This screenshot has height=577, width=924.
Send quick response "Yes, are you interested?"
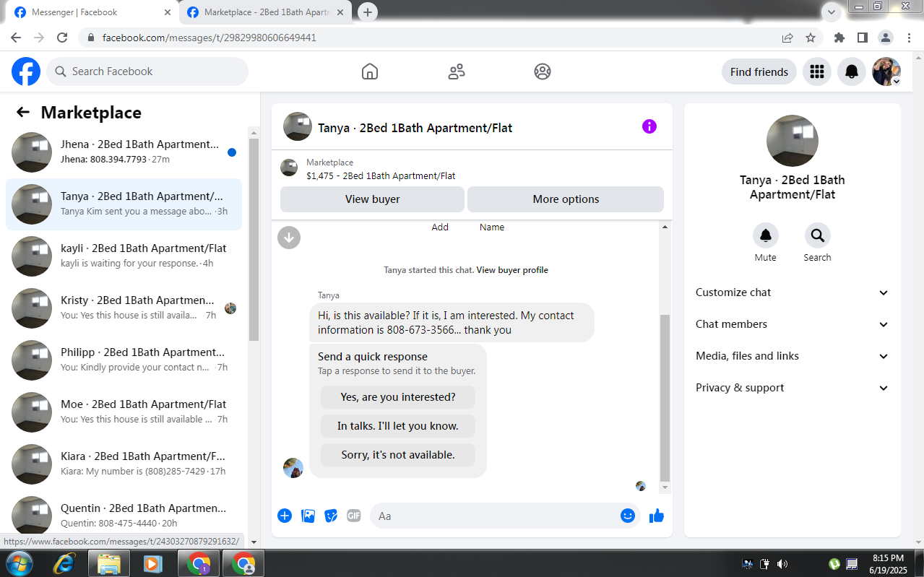[398, 397]
